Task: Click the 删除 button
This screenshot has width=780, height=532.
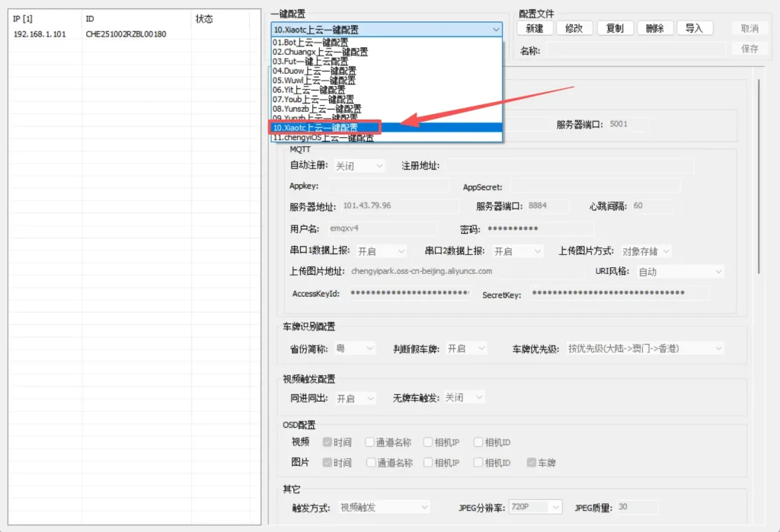Action: (656, 27)
